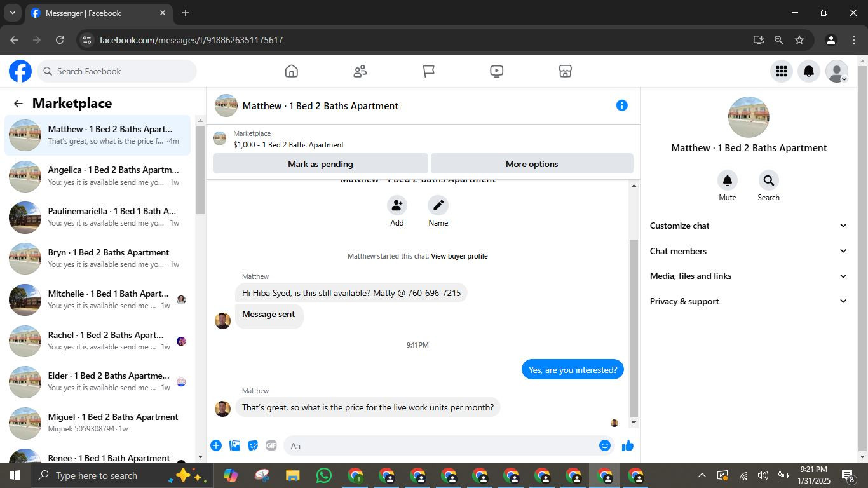Search in conversation via magnifier icon
This screenshot has height=488, width=868.
[768, 180]
